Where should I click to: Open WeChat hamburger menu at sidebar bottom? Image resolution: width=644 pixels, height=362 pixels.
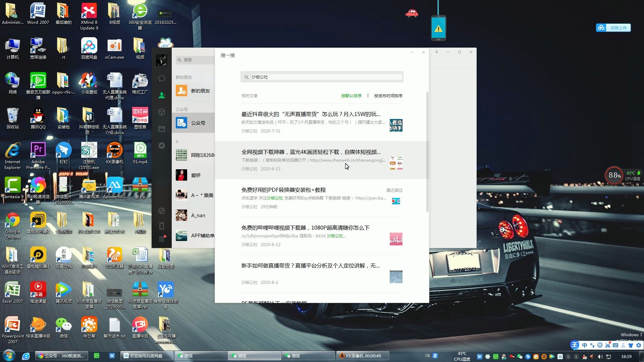click(x=162, y=239)
